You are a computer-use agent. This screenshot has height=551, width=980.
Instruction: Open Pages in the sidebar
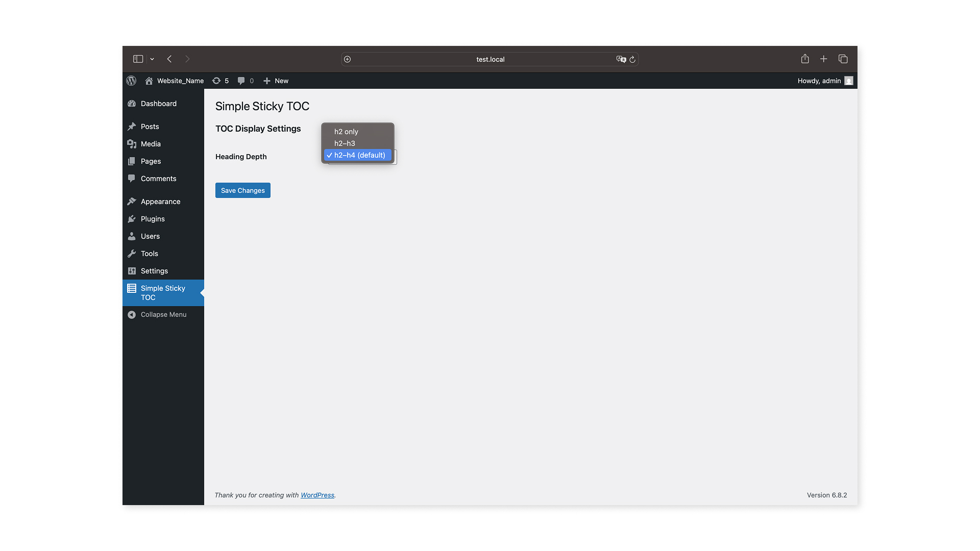(x=163, y=161)
